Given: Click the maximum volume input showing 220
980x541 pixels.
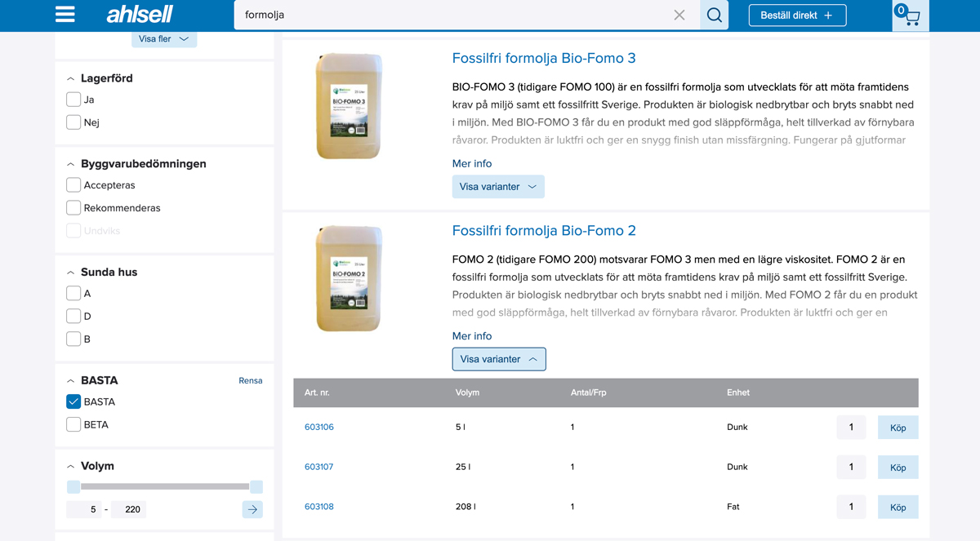Looking at the screenshot, I should pyautogui.click(x=128, y=509).
